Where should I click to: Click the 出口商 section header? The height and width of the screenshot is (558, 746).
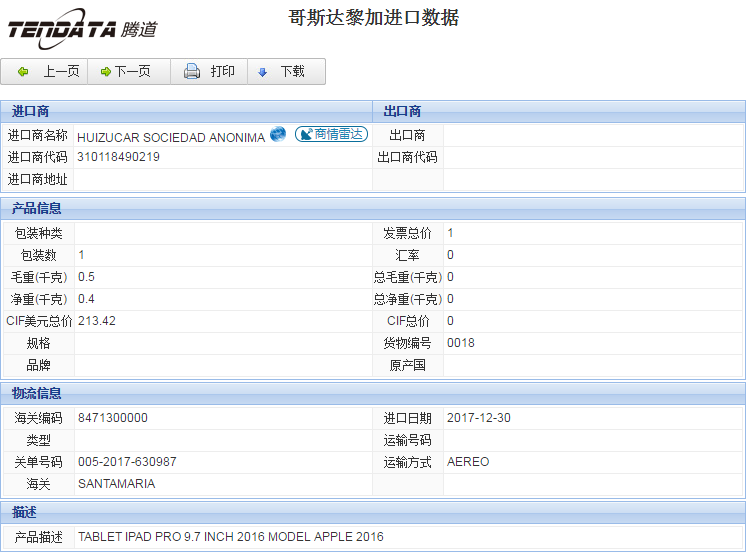[402, 111]
